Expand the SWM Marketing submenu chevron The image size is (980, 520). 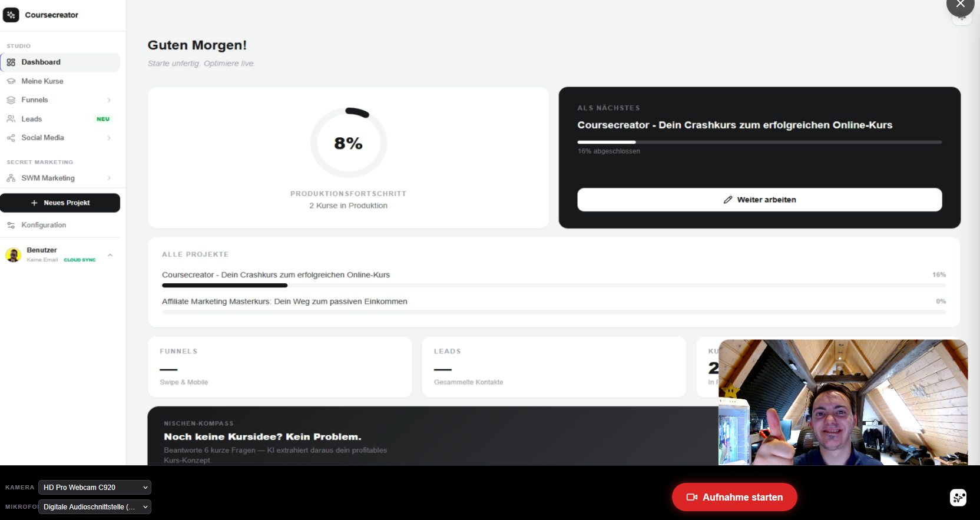click(109, 178)
